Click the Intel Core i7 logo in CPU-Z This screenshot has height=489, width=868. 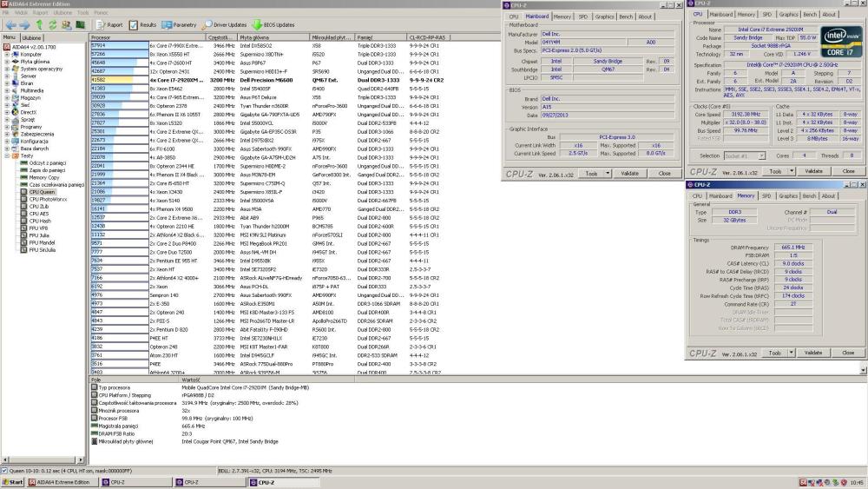tap(841, 41)
